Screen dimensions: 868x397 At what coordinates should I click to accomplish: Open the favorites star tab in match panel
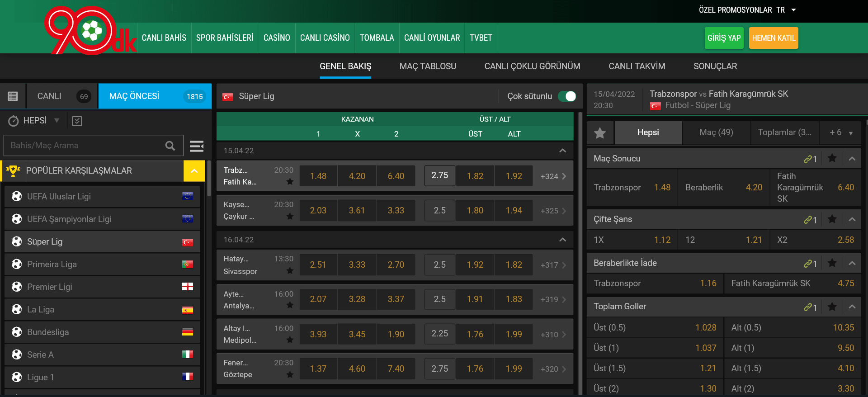600,133
